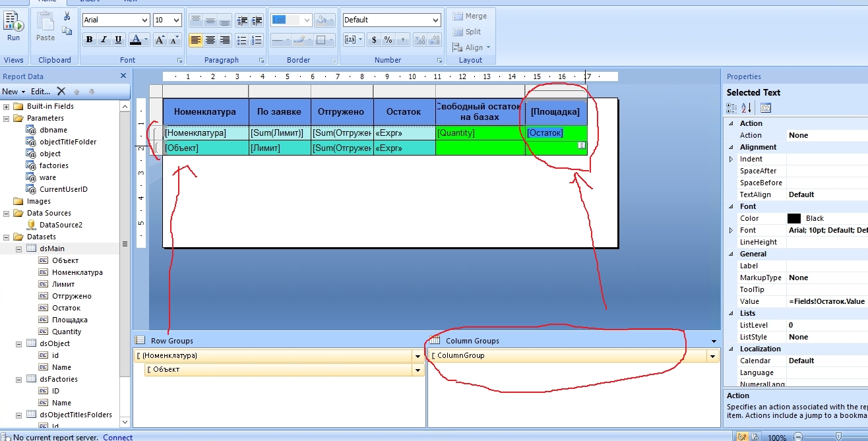
Task: Select the Quantity field under dsMain
Action: pos(67,332)
